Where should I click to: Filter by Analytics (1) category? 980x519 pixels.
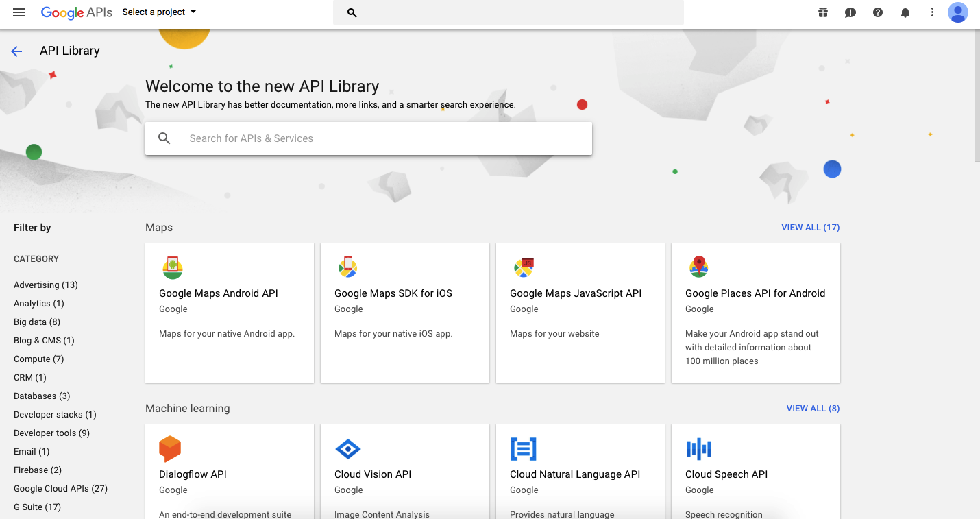pos(39,304)
